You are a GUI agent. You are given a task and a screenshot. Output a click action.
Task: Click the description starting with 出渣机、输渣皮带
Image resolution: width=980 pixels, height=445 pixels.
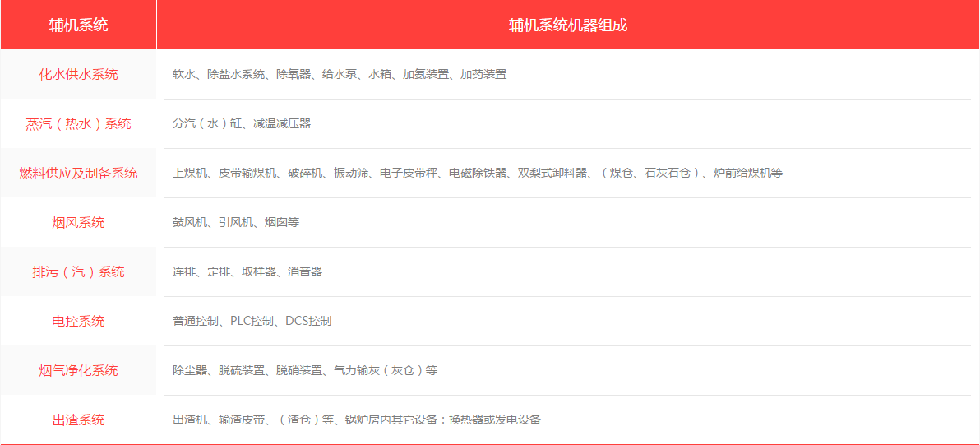coord(356,420)
